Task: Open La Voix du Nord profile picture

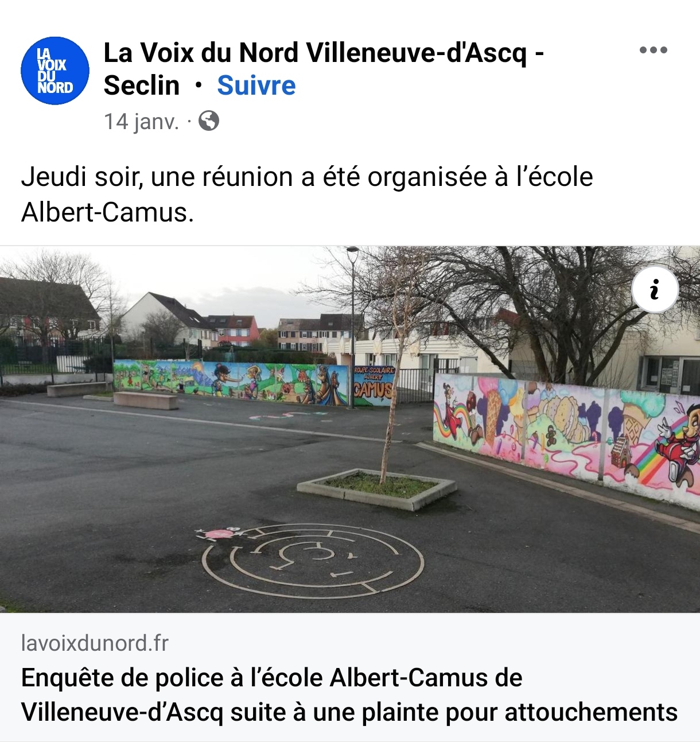Action: 55,71
